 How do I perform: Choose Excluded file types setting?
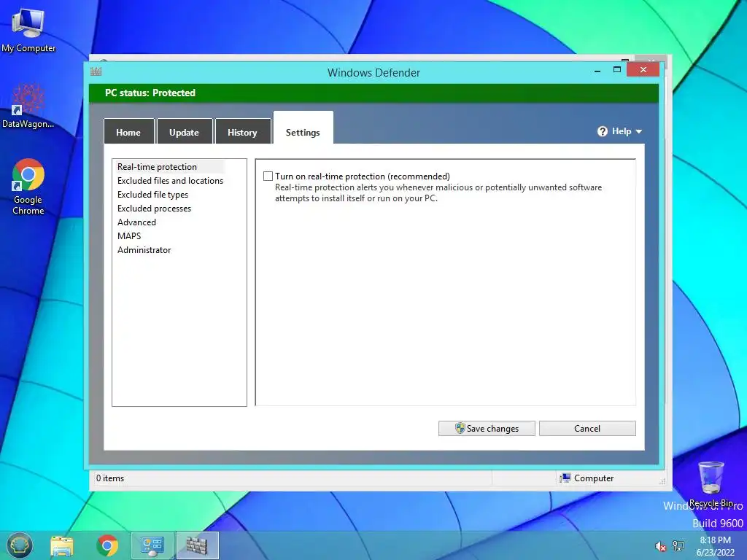pyautogui.click(x=152, y=194)
